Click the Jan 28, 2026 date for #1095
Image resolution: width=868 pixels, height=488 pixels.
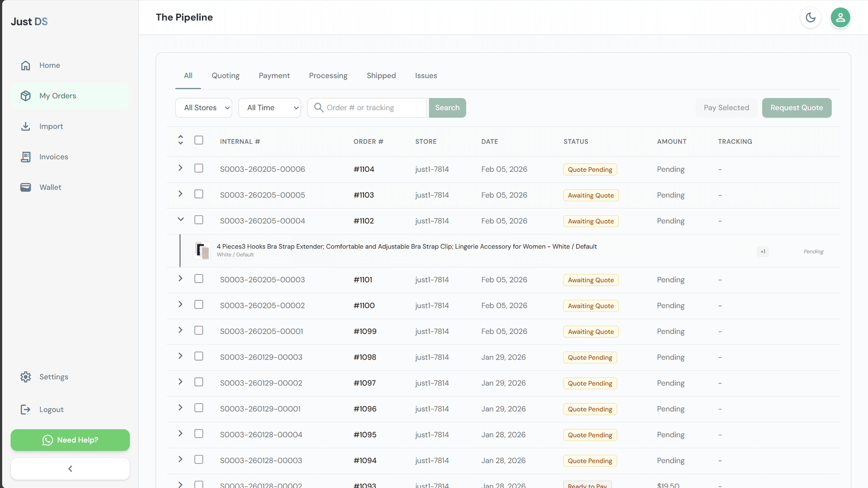503,435
